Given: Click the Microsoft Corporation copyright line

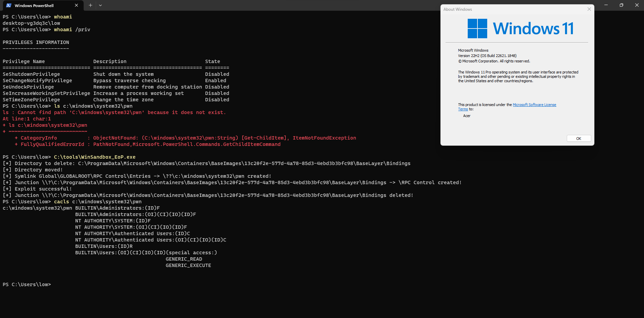Looking at the screenshot, I should [x=494, y=61].
